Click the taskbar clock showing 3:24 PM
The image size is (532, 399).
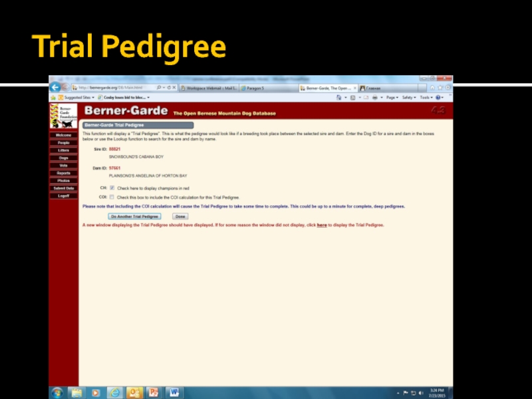pos(437,393)
